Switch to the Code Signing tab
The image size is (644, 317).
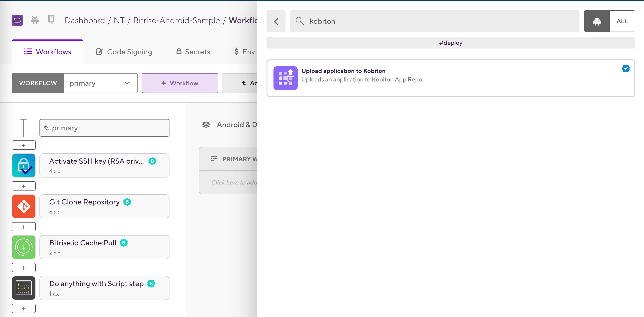coord(124,52)
